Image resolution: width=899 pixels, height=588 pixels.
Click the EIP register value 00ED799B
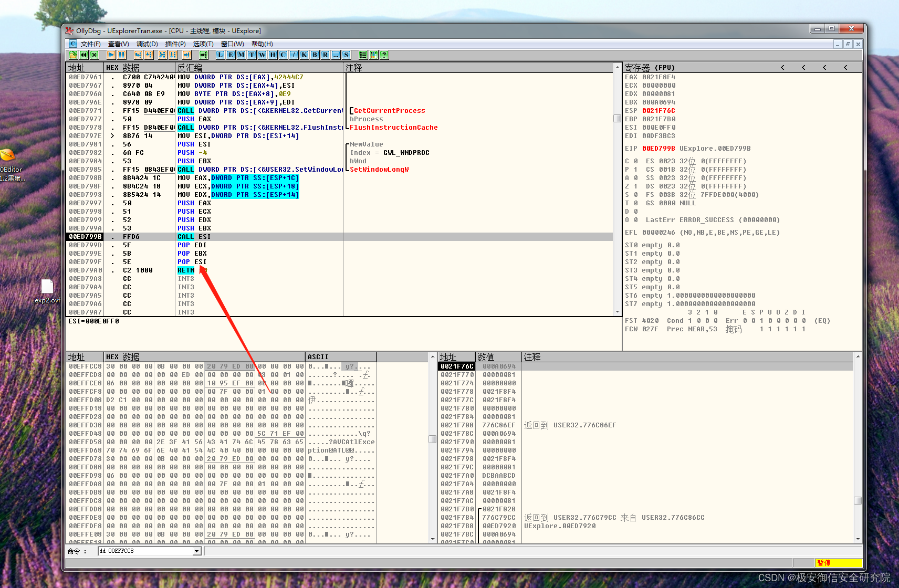tap(658, 149)
